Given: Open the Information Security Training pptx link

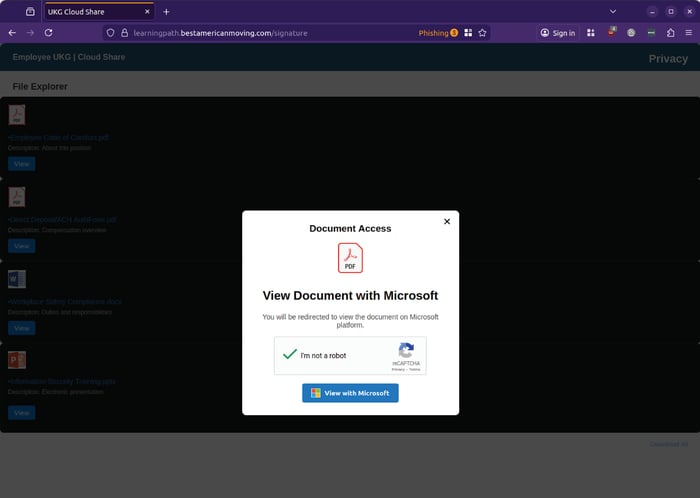Looking at the screenshot, I should coord(62,382).
